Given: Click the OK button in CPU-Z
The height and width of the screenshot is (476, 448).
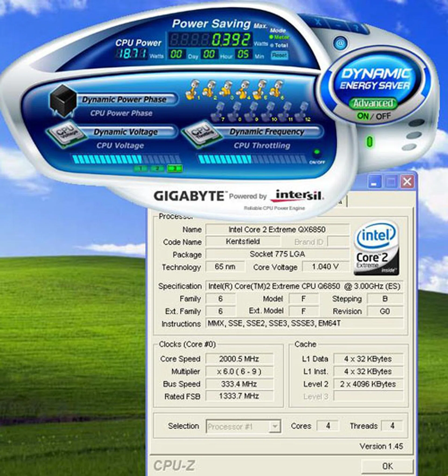Looking at the screenshot, I should coord(387,466).
